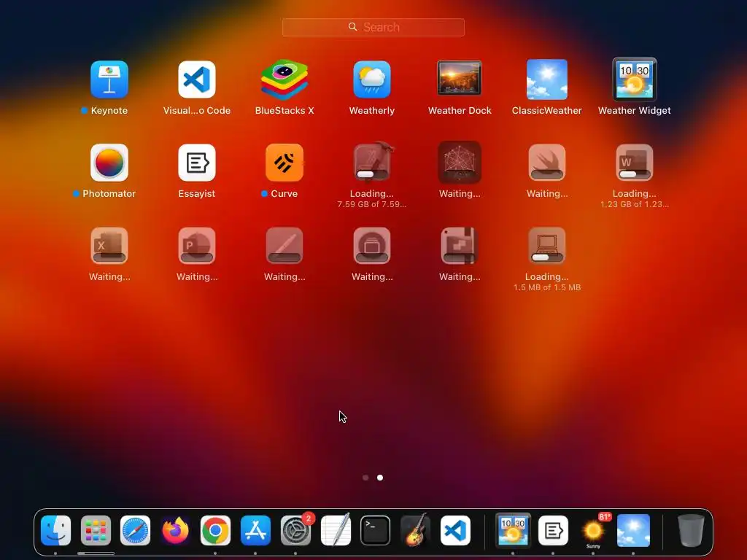Screen dimensions: 747x560
Task: Click the waiting pen-stroke app icon
Action: tap(285, 246)
